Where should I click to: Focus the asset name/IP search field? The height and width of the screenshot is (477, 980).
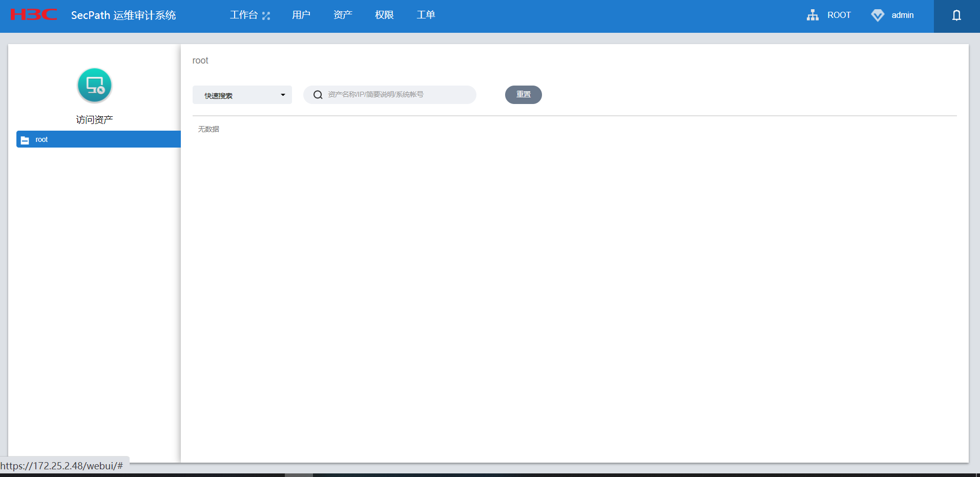(x=390, y=95)
